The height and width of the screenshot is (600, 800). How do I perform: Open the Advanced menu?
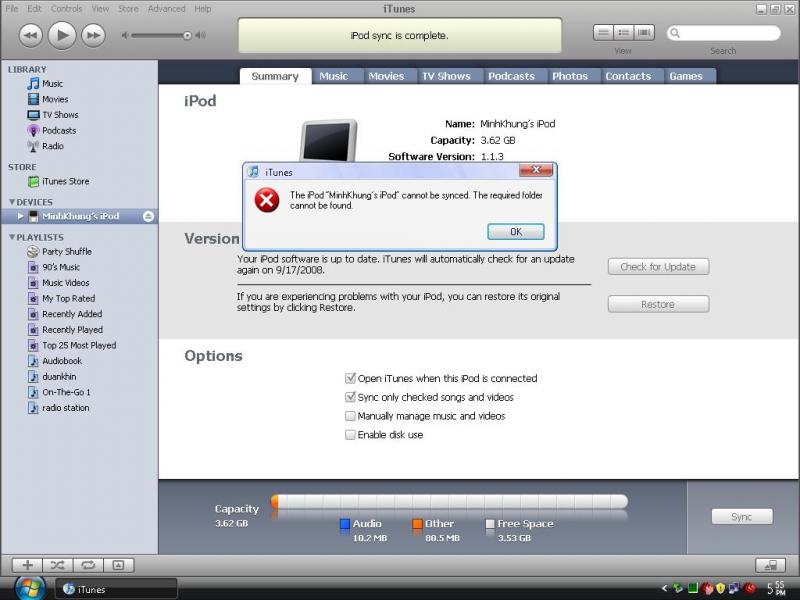(166, 9)
